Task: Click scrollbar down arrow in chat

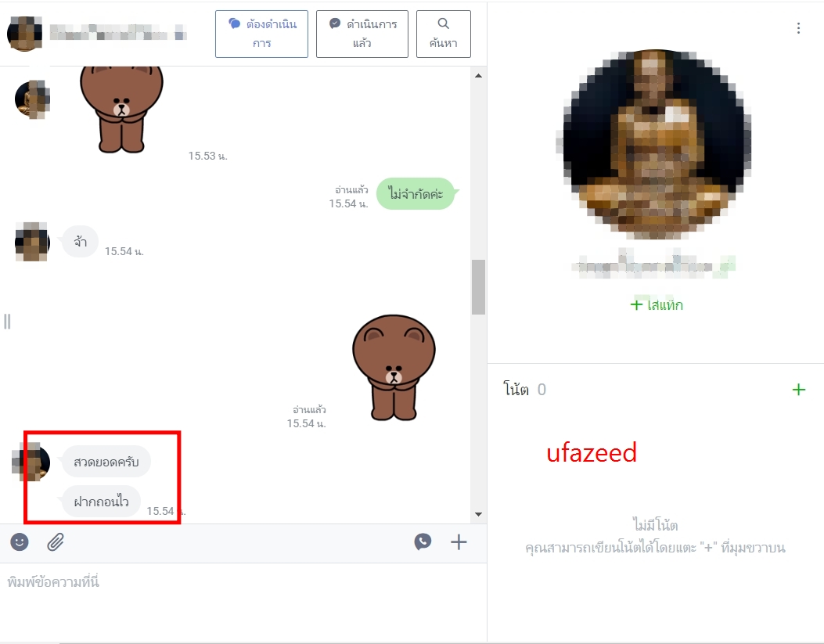Action: [x=478, y=514]
